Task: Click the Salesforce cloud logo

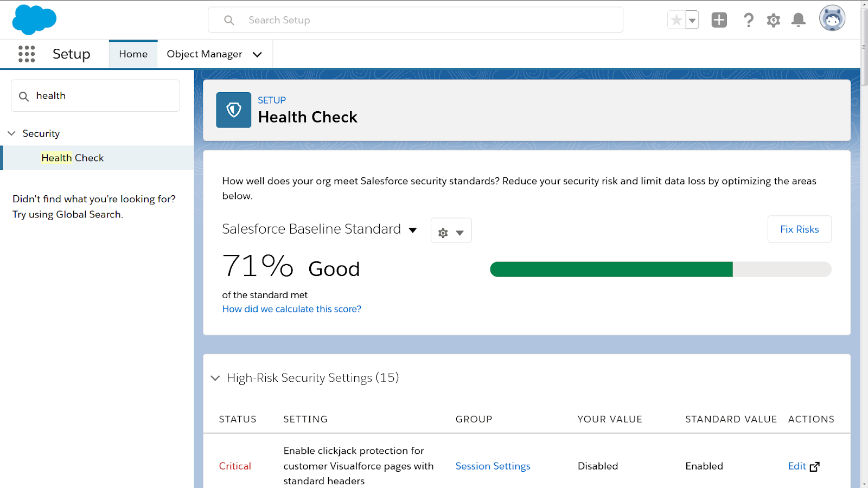Action: (34, 20)
